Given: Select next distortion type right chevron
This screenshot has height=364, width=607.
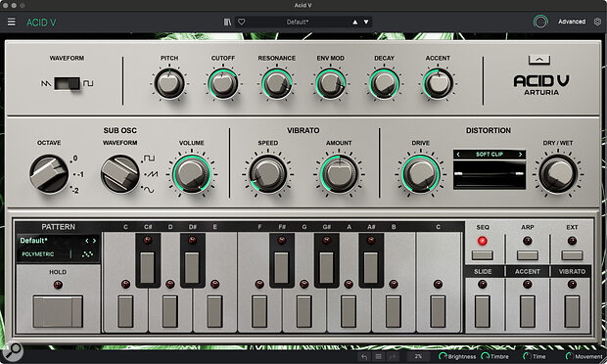Looking at the screenshot, I should coord(520,155).
